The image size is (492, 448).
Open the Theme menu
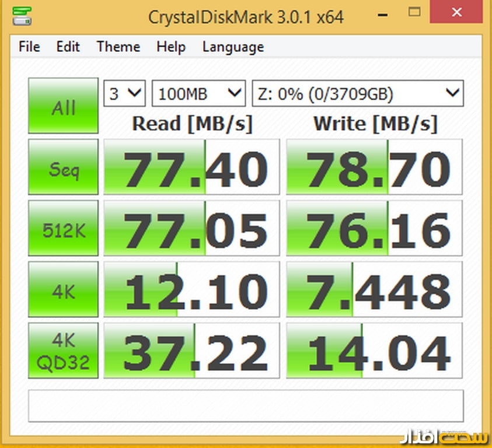[118, 47]
